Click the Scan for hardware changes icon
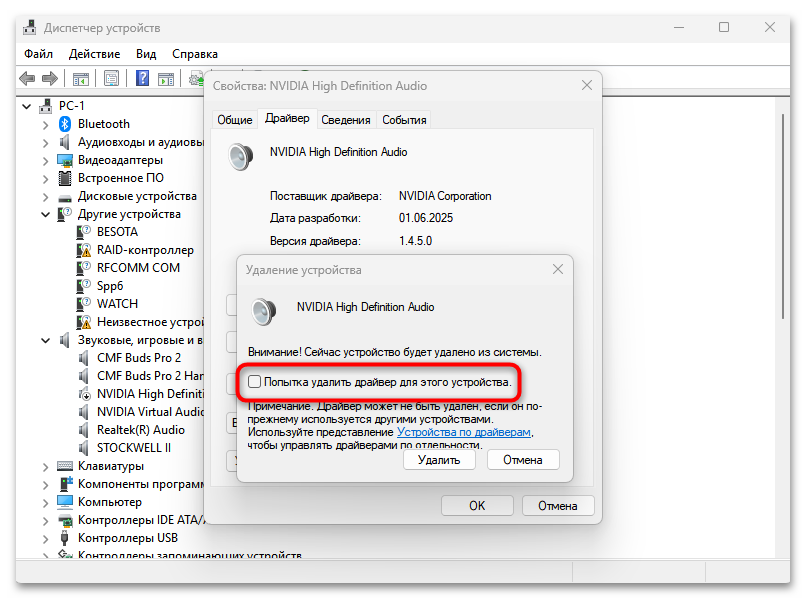The height and width of the screenshot is (599, 806). 193,78
